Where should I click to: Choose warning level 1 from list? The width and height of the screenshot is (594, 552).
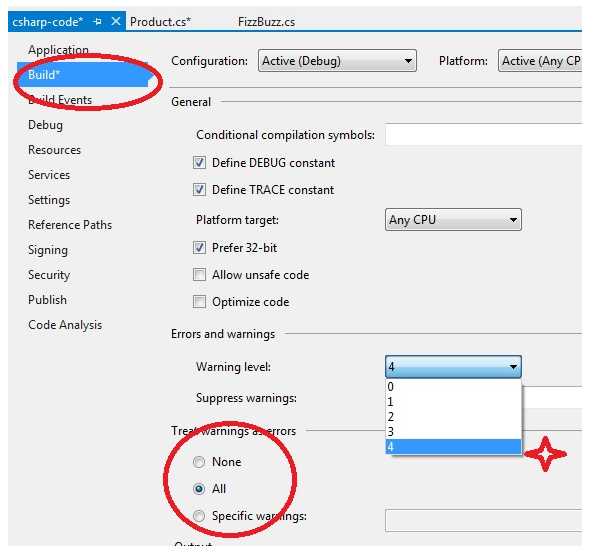453,402
